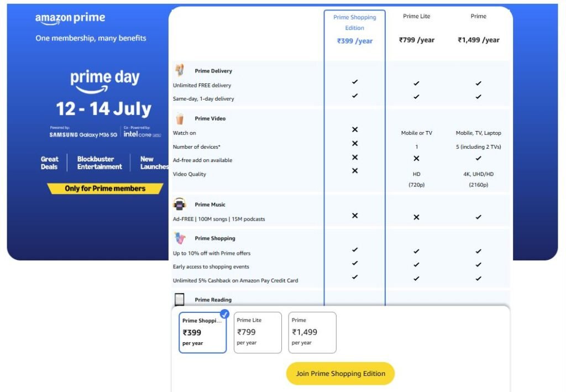Click the Prime Reading e-reader icon
Image resolution: width=566 pixels, height=392 pixels.
click(x=180, y=299)
